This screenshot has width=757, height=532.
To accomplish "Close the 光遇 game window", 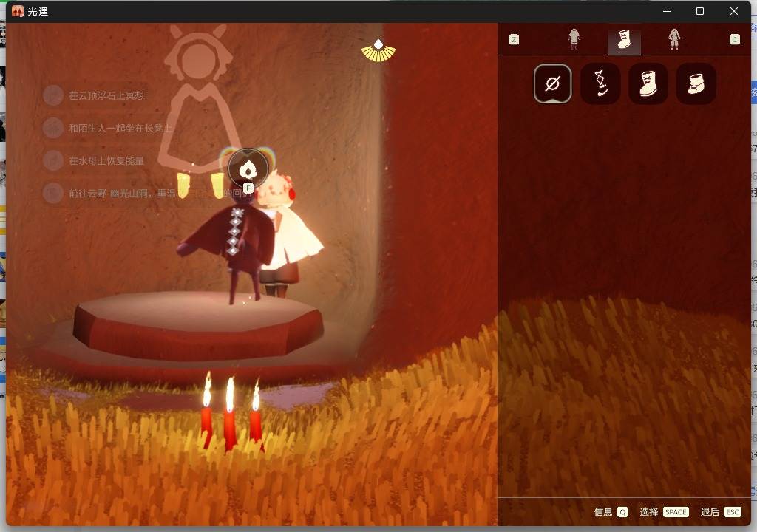I will pyautogui.click(x=734, y=11).
